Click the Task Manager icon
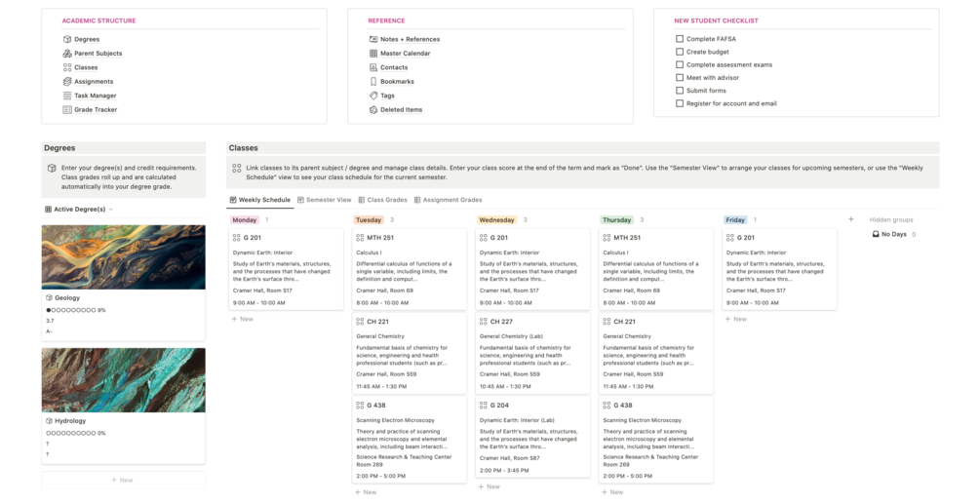This screenshot has width=980, height=504. click(66, 96)
